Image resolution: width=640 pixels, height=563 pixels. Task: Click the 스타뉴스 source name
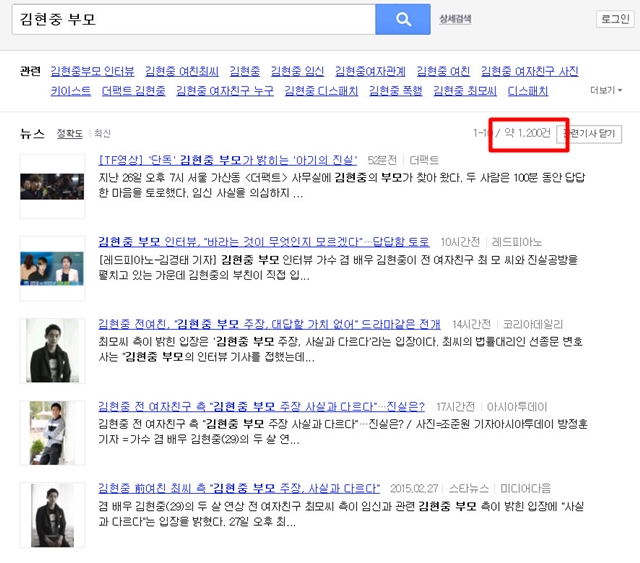click(x=469, y=488)
